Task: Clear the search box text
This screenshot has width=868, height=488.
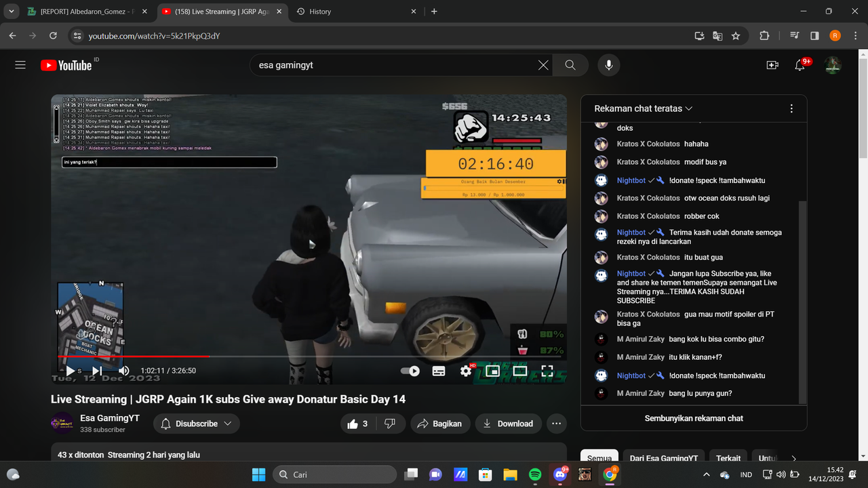Action: pyautogui.click(x=543, y=65)
